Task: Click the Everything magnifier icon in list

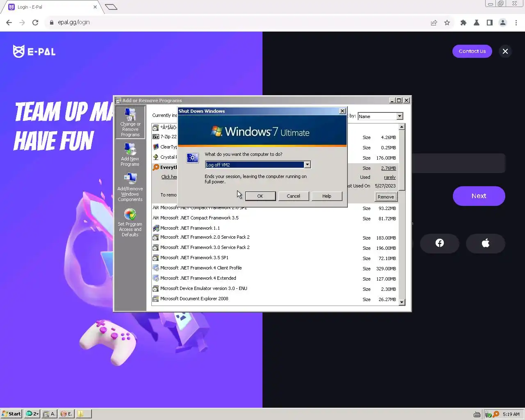Action: (156, 167)
